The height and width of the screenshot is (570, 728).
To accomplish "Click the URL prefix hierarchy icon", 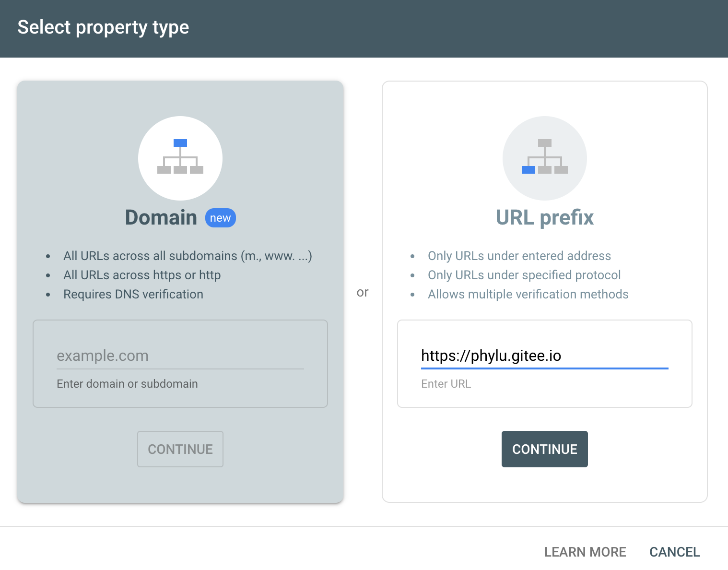I will pos(545,158).
